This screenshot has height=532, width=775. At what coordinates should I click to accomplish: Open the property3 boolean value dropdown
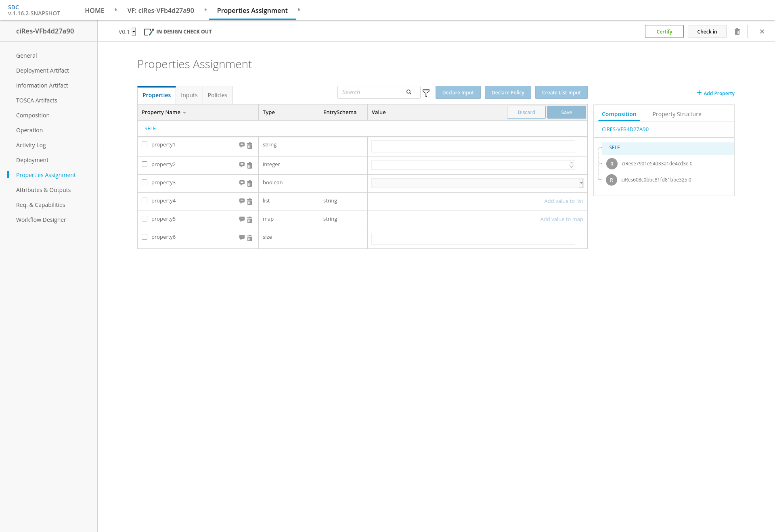click(x=477, y=183)
